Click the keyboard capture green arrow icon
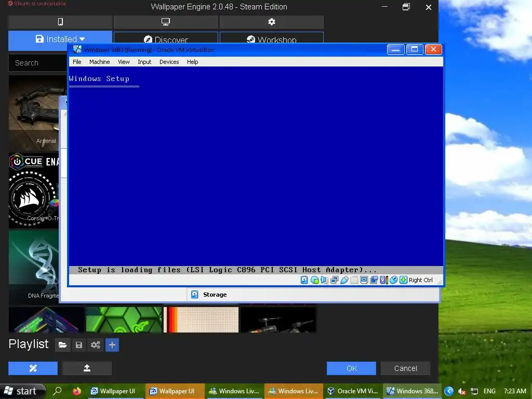Image resolution: width=532 pixels, height=399 pixels. click(403, 280)
